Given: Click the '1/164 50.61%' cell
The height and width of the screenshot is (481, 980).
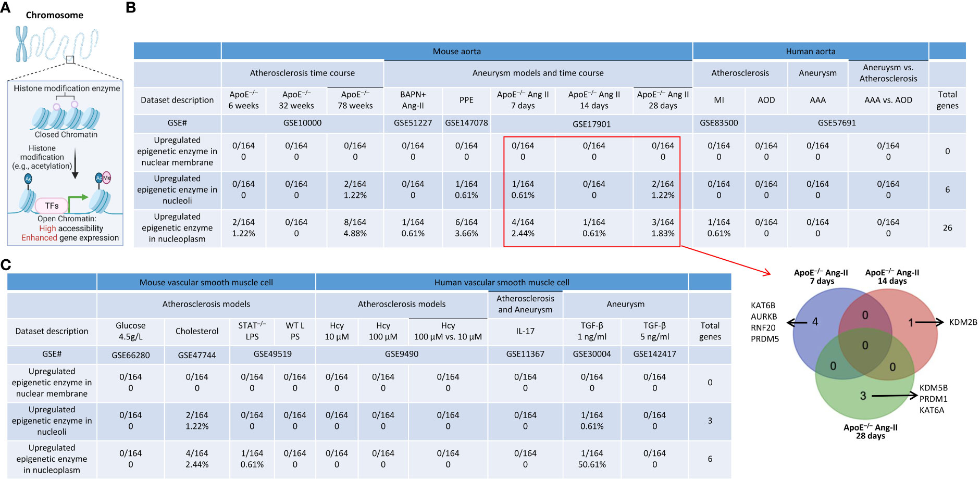Looking at the screenshot, I should [x=592, y=459].
